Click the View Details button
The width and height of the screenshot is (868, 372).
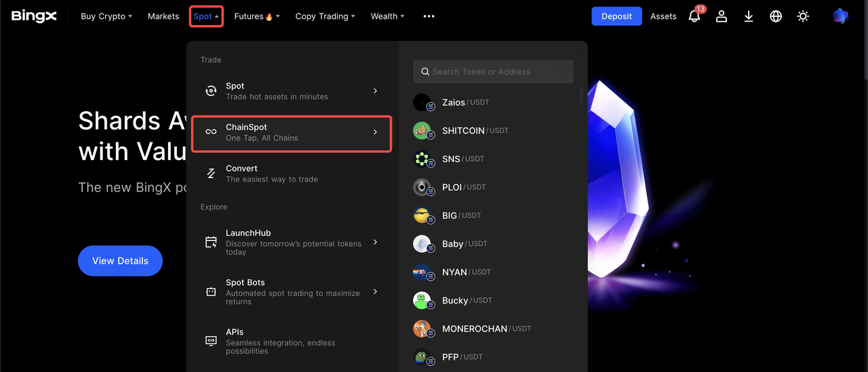click(x=120, y=261)
